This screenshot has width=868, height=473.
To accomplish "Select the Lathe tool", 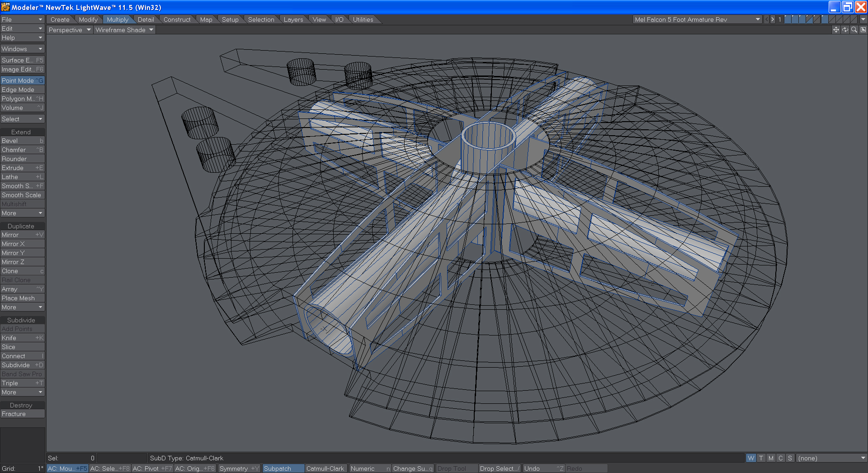I will [22, 177].
